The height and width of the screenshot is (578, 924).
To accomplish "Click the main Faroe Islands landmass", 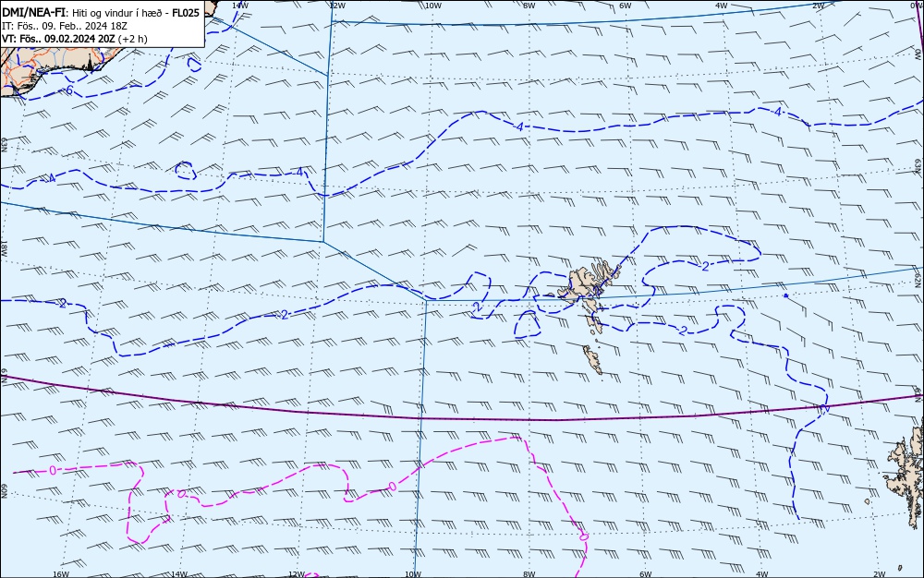I will 590,283.
